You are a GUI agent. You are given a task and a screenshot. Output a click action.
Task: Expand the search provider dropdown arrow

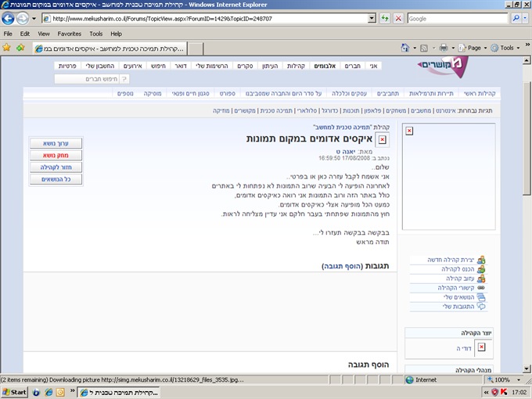click(524, 19)
